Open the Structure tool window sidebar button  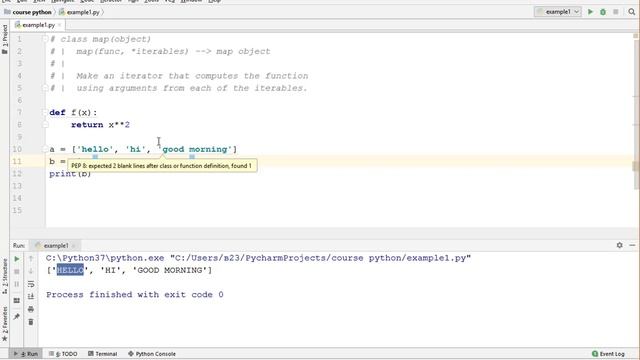4,276
